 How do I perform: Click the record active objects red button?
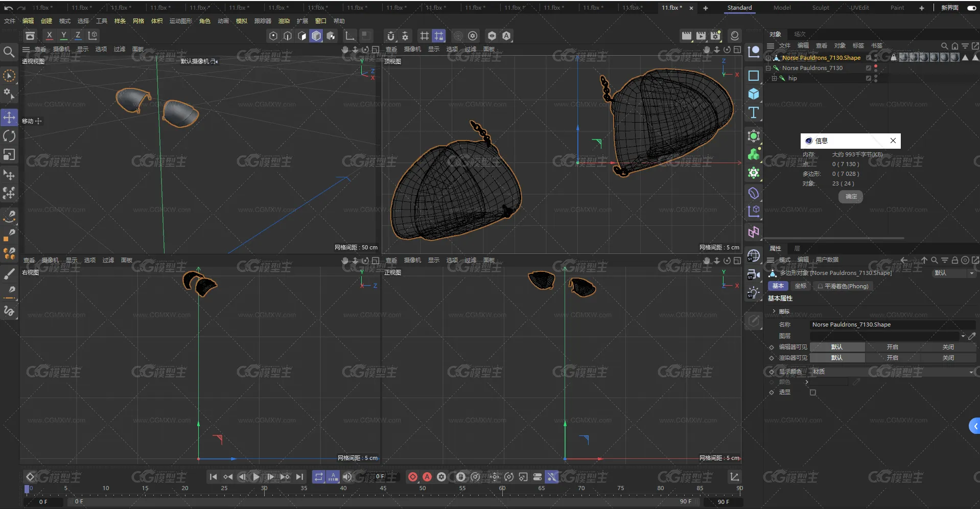tap(413, 477)
